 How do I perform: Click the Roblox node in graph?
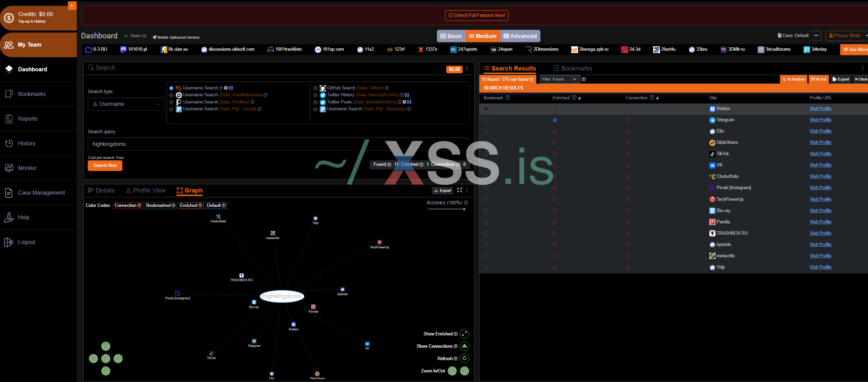pyautogui.click(x=293, y=324)
